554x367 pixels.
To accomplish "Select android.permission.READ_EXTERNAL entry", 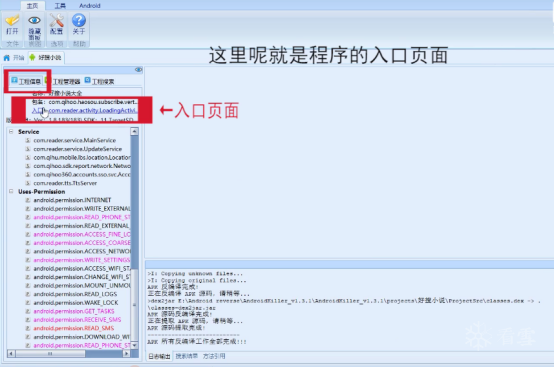I will (x=82, y=226).
